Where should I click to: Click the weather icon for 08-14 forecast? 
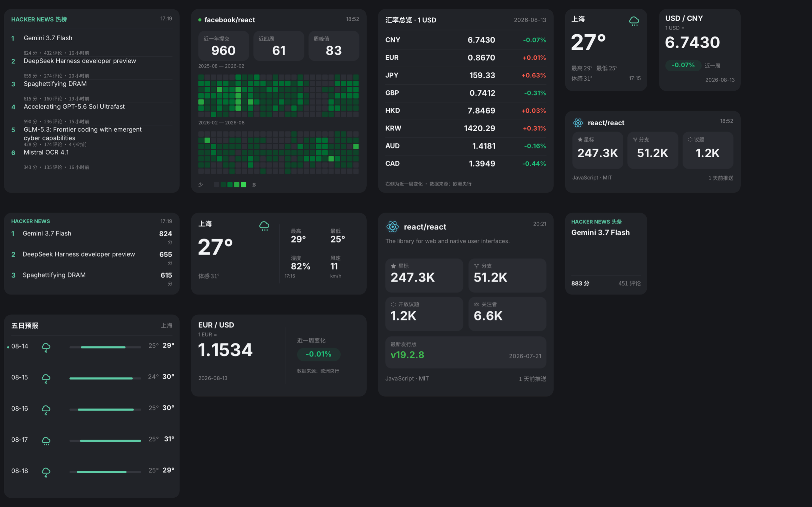[x=46, y=348]
